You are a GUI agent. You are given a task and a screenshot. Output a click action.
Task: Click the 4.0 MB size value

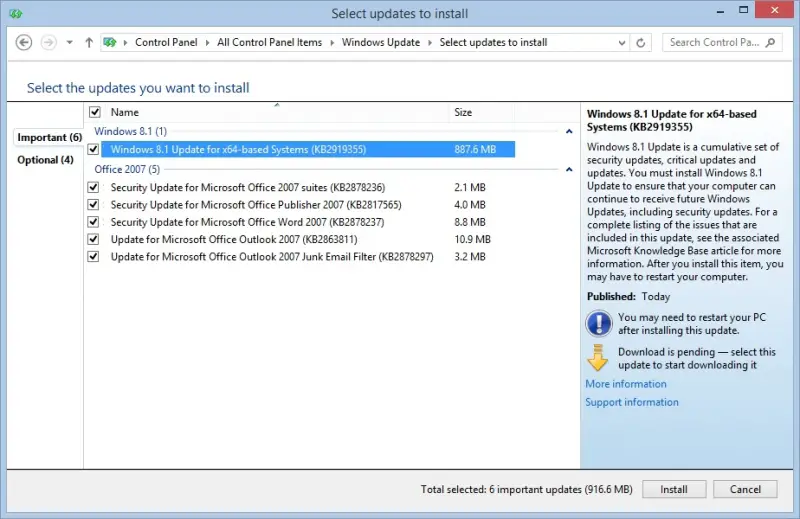click(470, 205)
